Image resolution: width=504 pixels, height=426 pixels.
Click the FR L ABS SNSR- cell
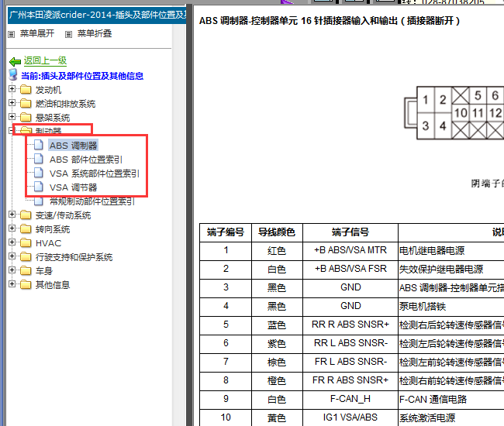click(350, 362)
